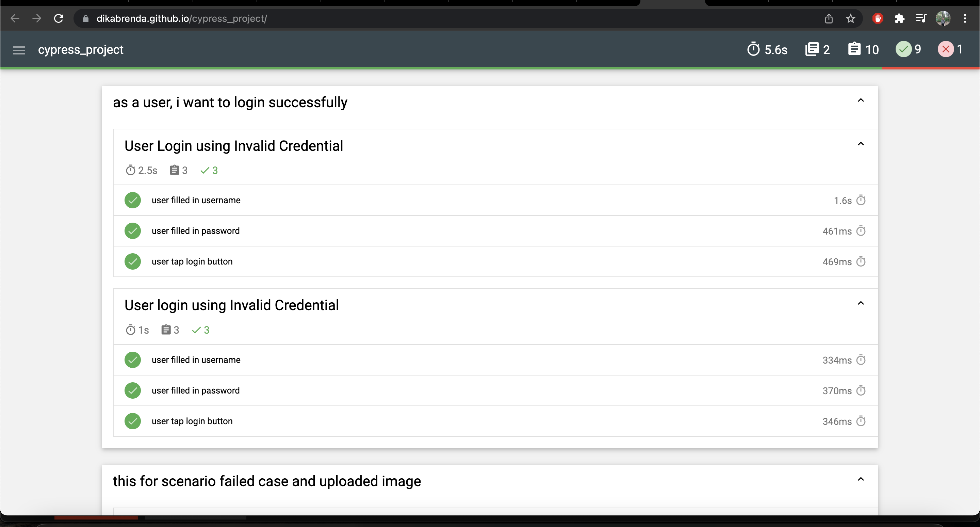
Task: Click the browser forward arrow
Action: [x=36, y=18]
